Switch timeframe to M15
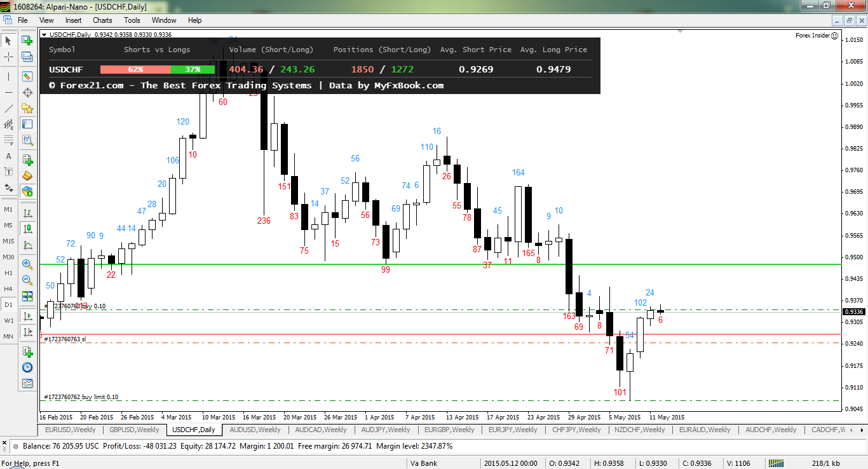This screenshot has height=469, width=868. [8, 241]
